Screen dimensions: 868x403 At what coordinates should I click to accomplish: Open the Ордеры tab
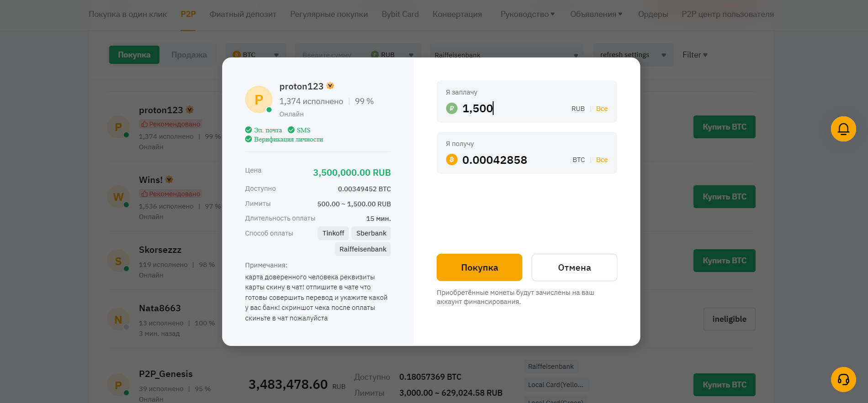pyautogui.click(x=652, y=14)
